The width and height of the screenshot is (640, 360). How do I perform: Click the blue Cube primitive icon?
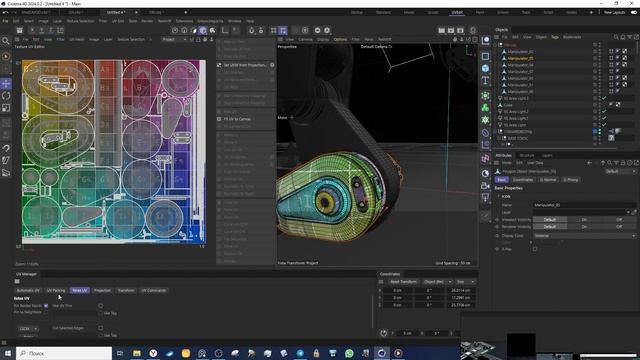coord(485,68)
